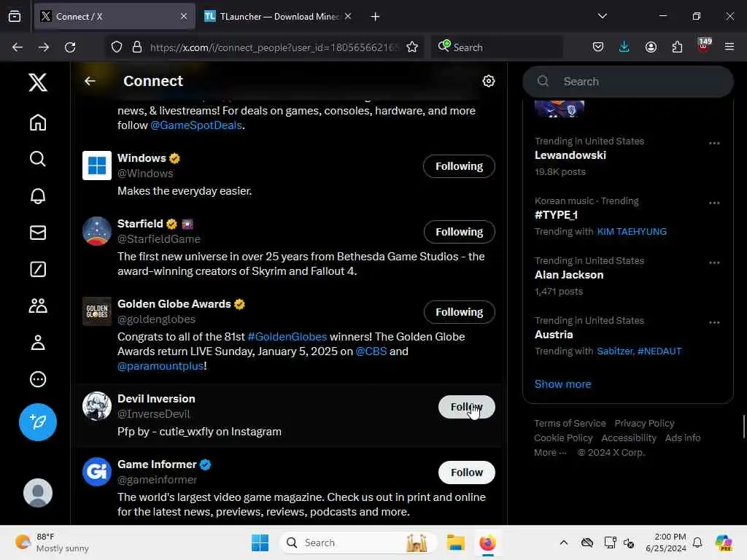
Task: Show hidden system tray icons
Action: (x=563, y=542)
